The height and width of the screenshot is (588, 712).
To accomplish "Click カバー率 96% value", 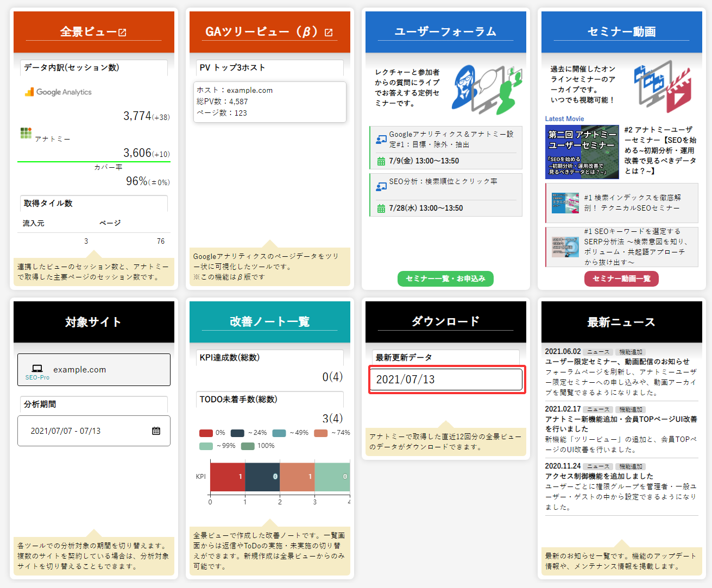I will click(x=136, y=181).
